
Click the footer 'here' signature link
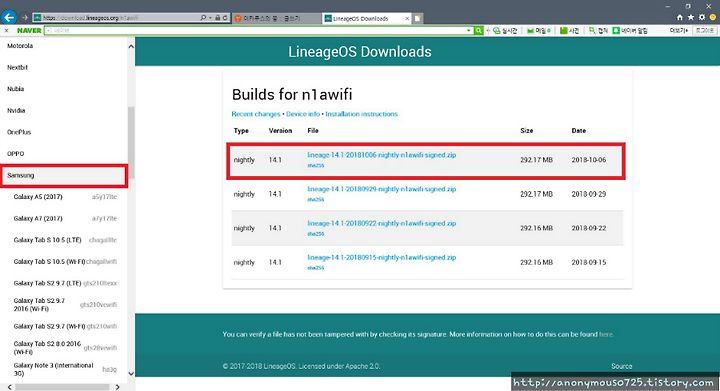(x=606, y=335)
